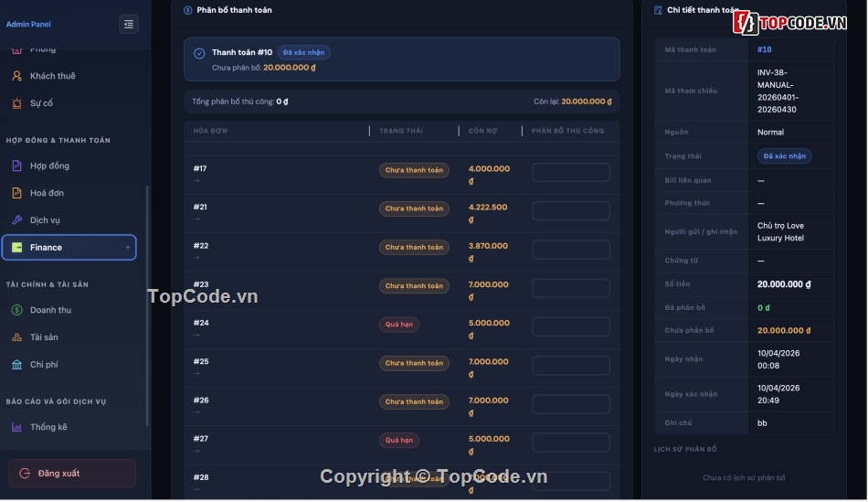Click the Đã xác nhận status in details panel
The height and width of the screenshot is (502, 868).
pyautogui.click(x=785, y=156)
